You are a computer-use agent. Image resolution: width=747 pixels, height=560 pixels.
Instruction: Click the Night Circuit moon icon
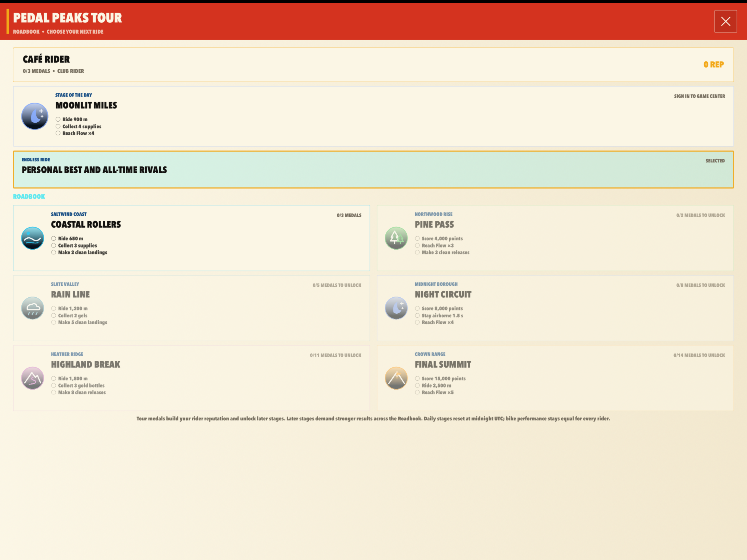(x=396, y=308)
